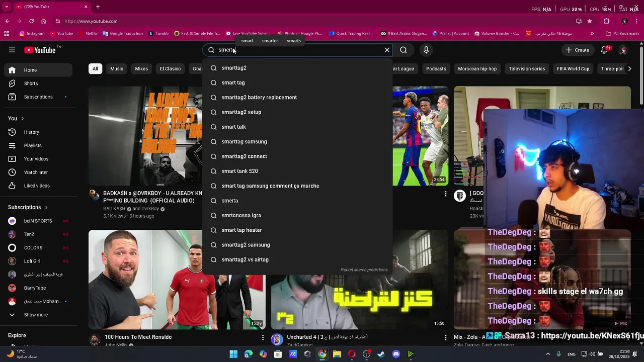Show more chips with the right arrow
The image size is (644, 362).
(x=629, y=69)
